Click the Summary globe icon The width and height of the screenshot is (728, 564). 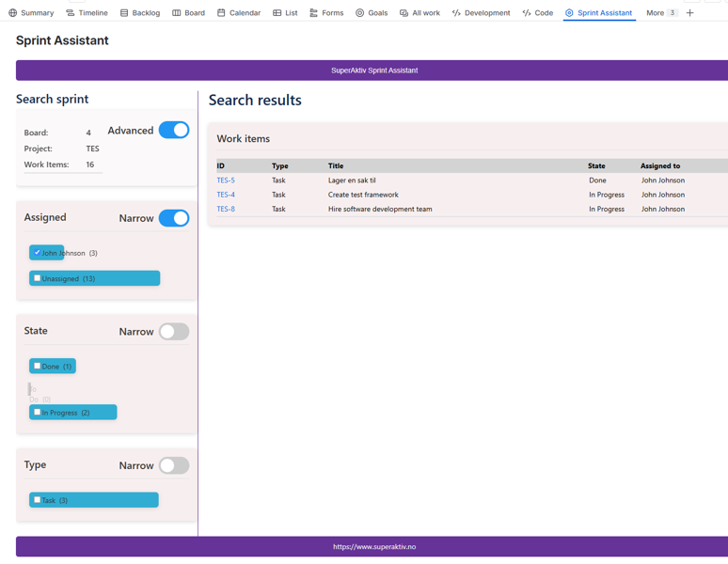point(13,13)
